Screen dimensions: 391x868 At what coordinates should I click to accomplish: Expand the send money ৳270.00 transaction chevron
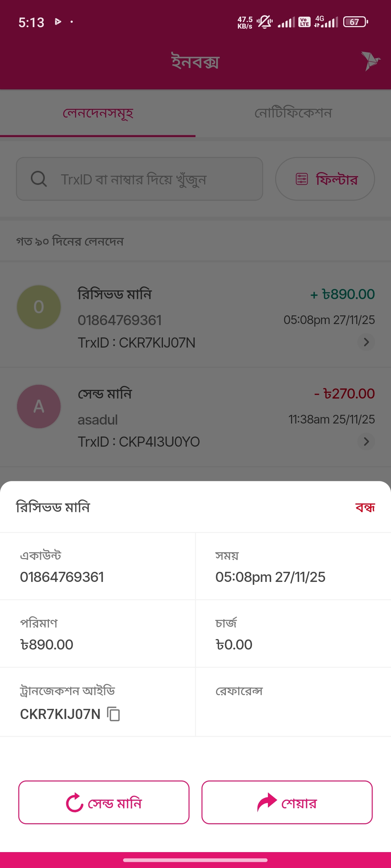(366, 442)
